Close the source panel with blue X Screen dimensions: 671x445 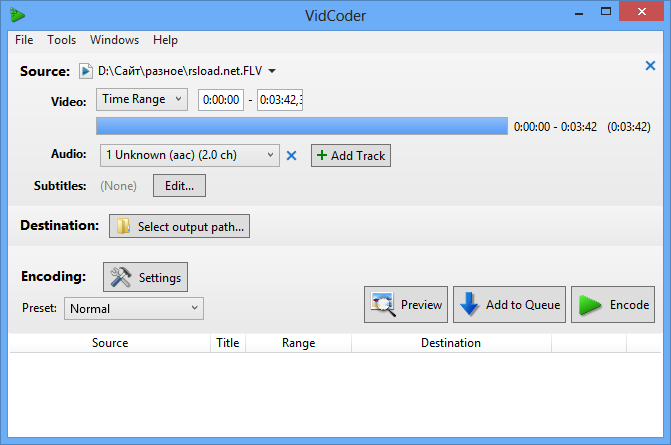pos(650,65)
